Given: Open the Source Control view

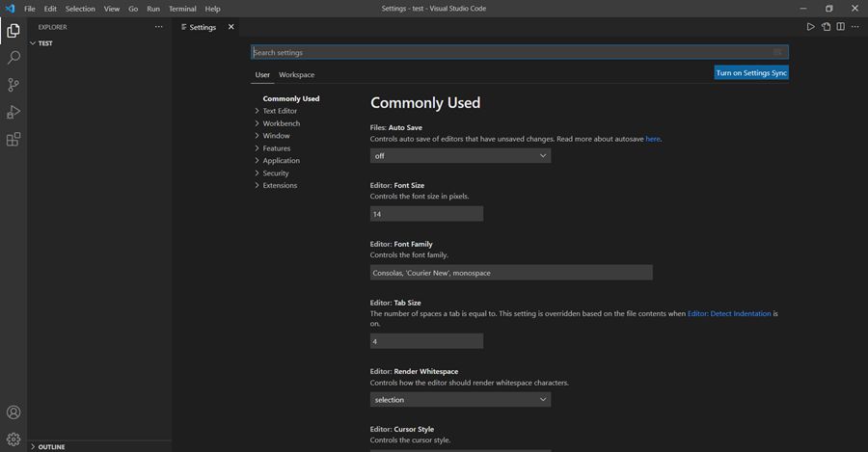Looking at the screenshot, I should [14, 85].
